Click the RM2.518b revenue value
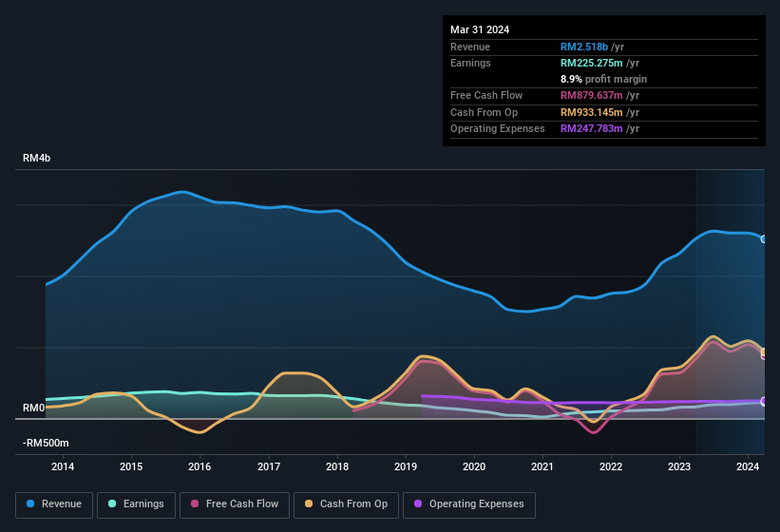 click(x=584, y=47)
